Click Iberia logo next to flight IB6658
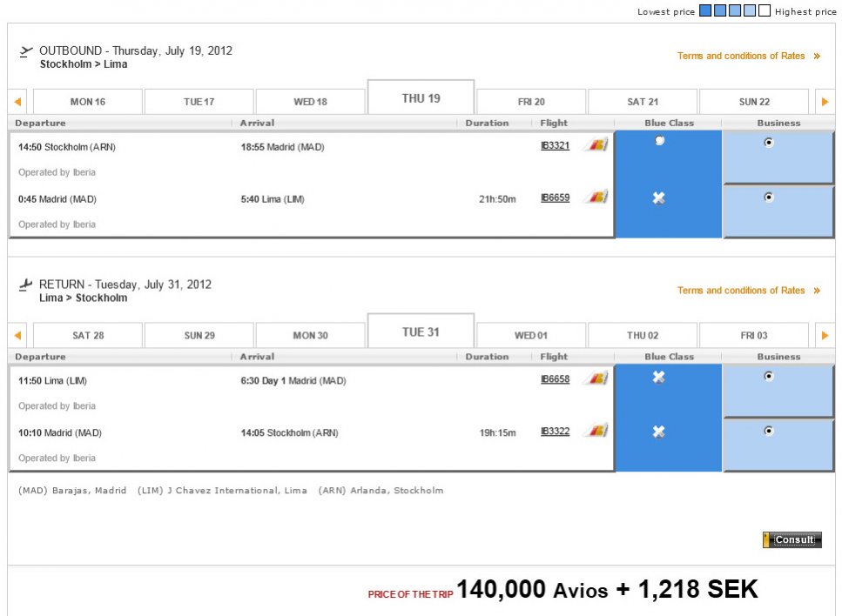The image size is (842, 616). click(x=596, y=378)
